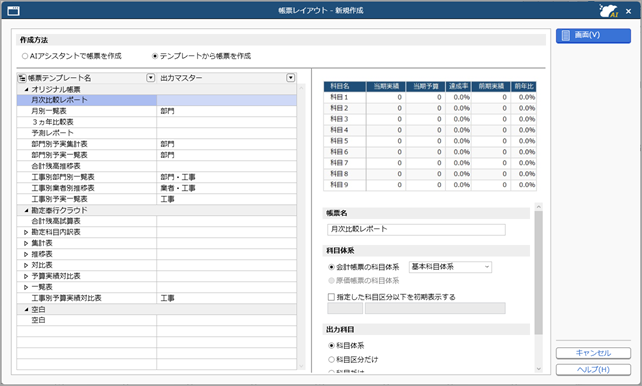Image resolution: width=642 pixels, height=386 pixels.
Task: Select 会計帳票の科目体系 radio button
Action: (331, 267)
